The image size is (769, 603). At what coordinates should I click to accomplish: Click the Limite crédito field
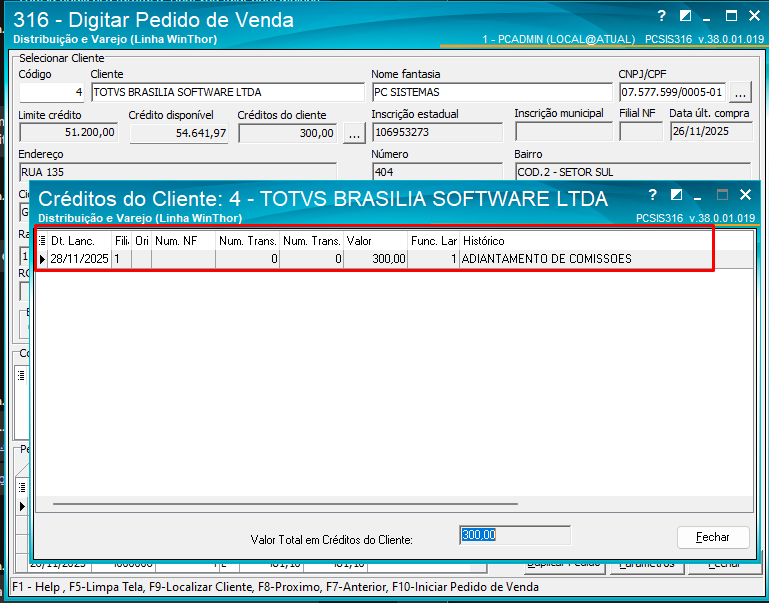68,132
